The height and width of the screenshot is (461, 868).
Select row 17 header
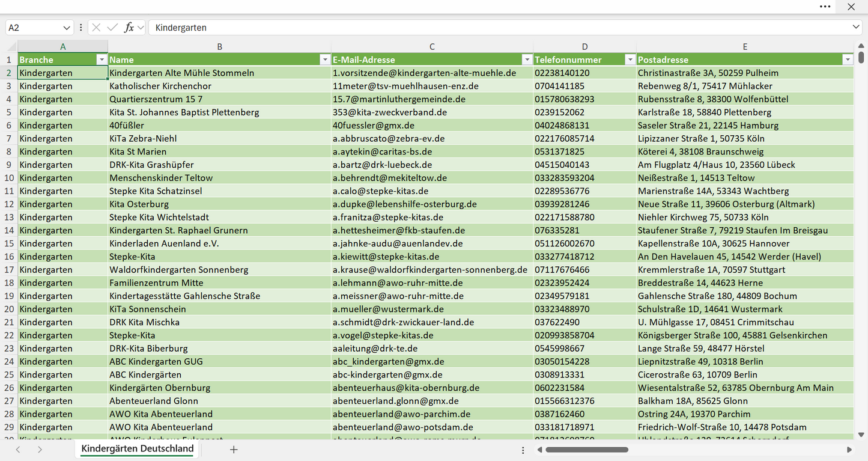(9, 269)
